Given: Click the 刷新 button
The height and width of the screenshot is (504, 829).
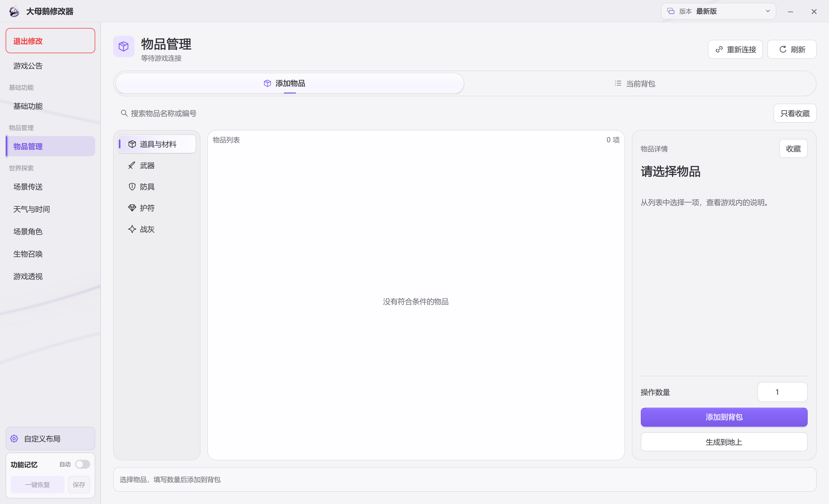Looking at the screenshot, I should click(x=792, y=50).
